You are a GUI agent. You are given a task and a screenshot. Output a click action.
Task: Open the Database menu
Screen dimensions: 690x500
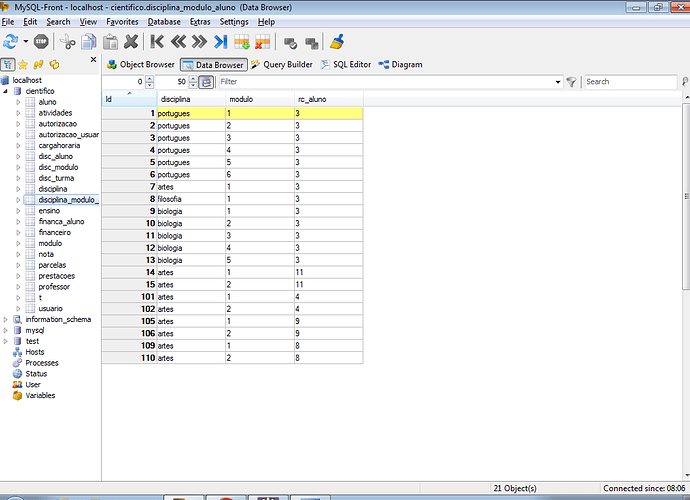point(164,22)
